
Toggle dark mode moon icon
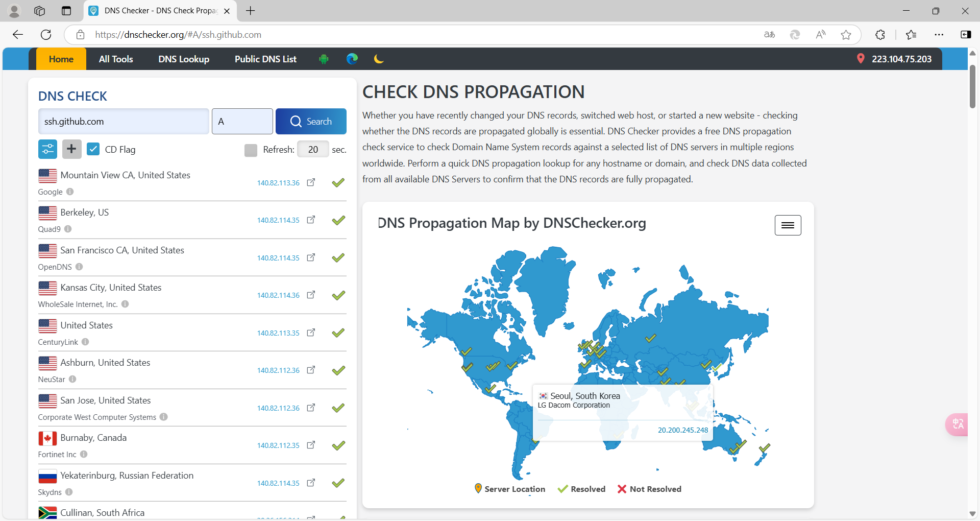click(x=378, y=59)
